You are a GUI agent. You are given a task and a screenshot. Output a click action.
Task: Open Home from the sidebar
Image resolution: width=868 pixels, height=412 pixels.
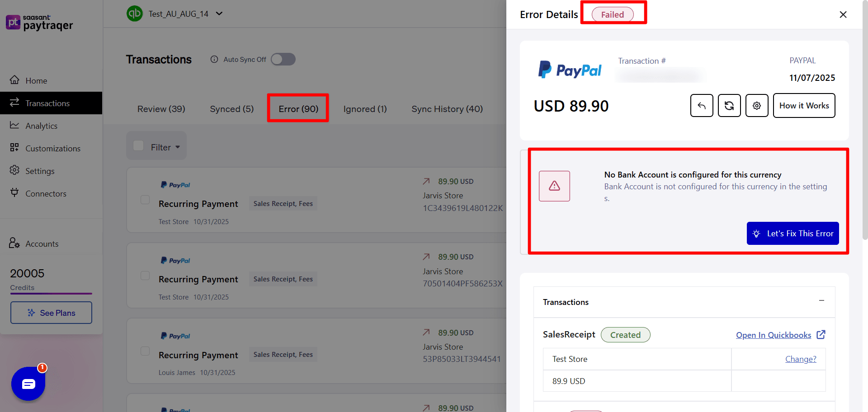tap(36, 80)
